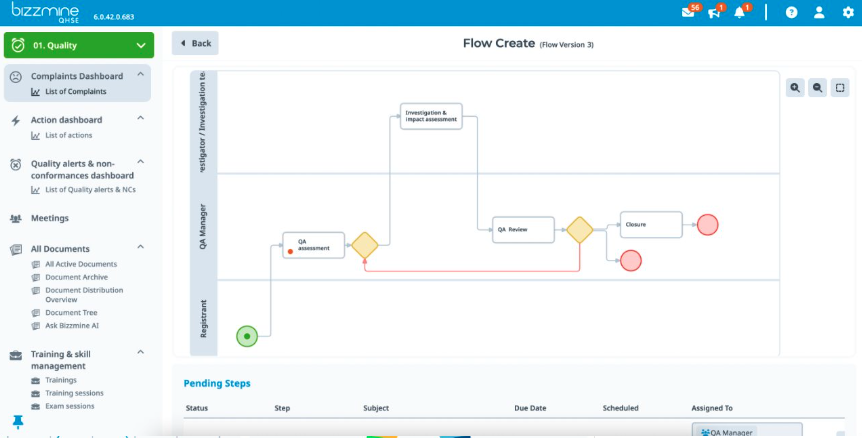Screen dimensions: 862x438
Task: Open the user profile icon
Action: [x=819, y=13]
